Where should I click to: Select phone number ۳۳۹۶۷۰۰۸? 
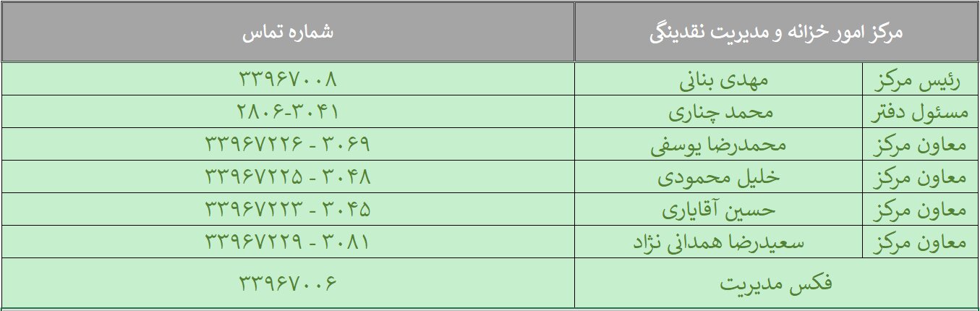click(288, 80)
